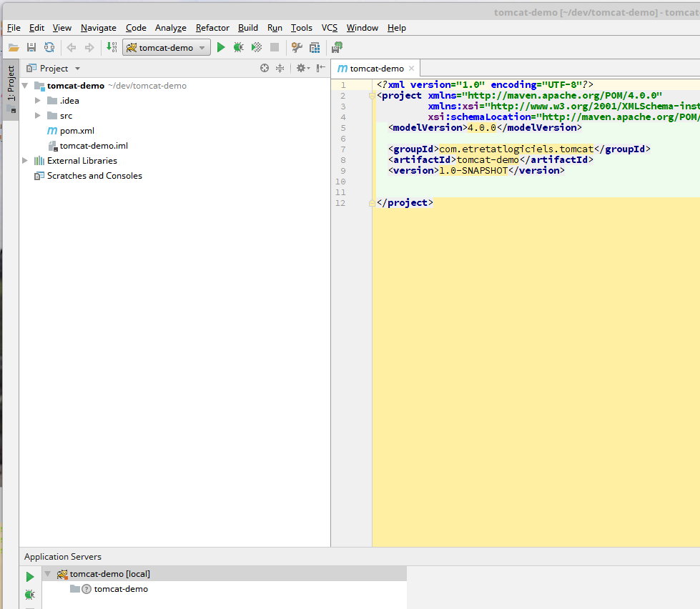This screenshot has height=609, width=700.
Task: Click the version 1.0-SNAPSHOT line
Action: click(x=476, y=170)
